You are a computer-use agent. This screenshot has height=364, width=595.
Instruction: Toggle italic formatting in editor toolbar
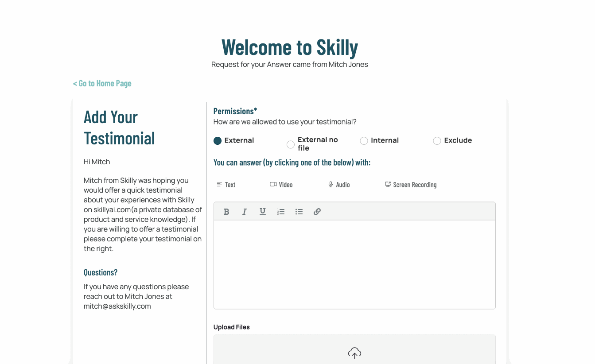(245, 212)
